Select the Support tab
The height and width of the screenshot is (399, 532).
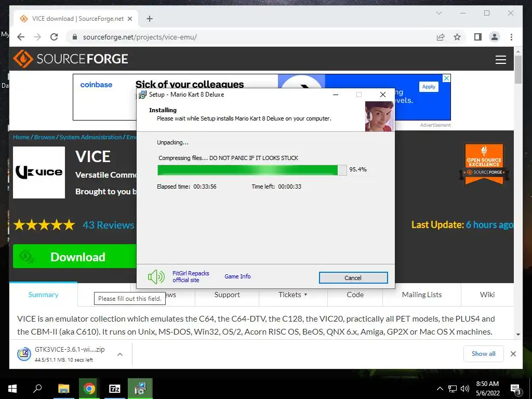pos(227,295)
